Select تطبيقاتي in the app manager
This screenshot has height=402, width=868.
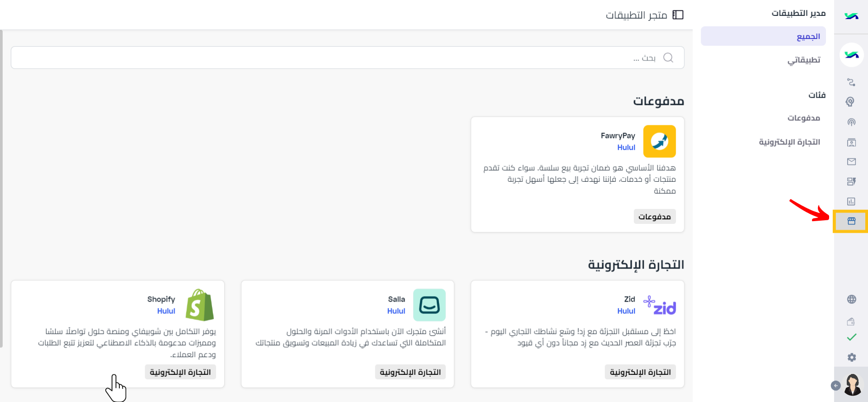click(x=804, y=60)
